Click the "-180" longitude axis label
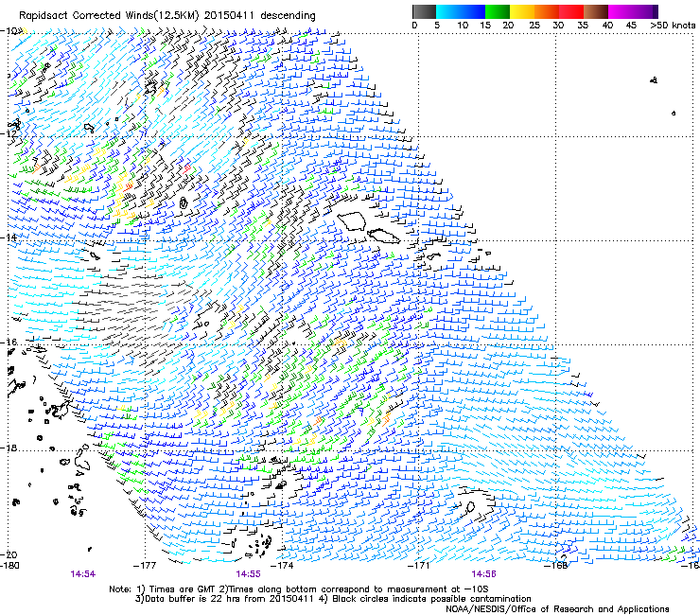The height and width of the screenshot is (615, 700). pyautogui.click(x=9, y=566)
